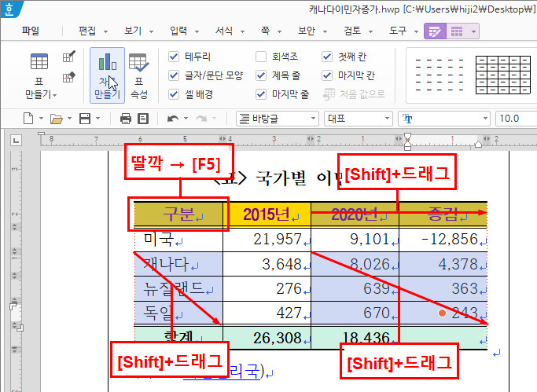Click the 차트 만들기 chart icon

107,75
